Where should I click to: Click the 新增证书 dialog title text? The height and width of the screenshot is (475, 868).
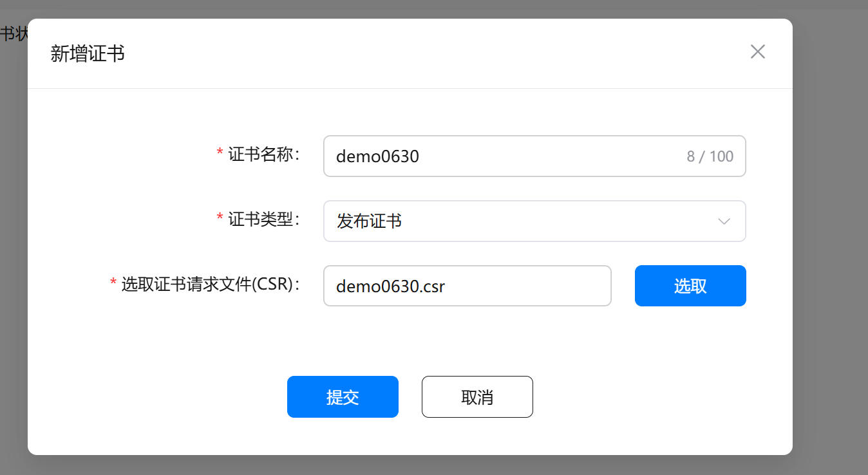(x=88, y=54)
